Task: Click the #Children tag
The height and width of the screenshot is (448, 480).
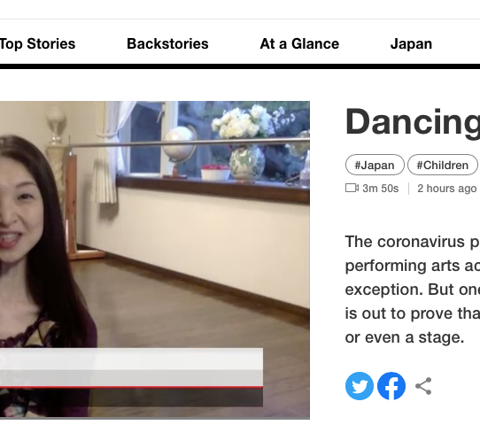Action: click(443, 165)
